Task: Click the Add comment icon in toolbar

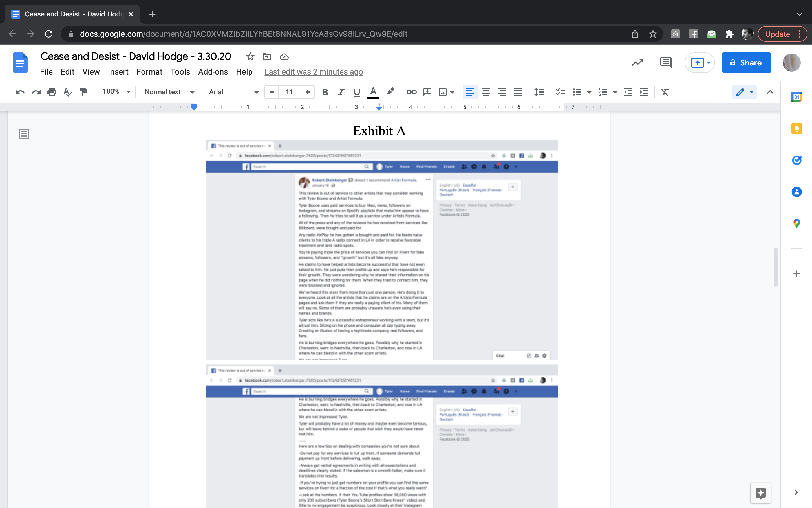Action: click(427, 92)
